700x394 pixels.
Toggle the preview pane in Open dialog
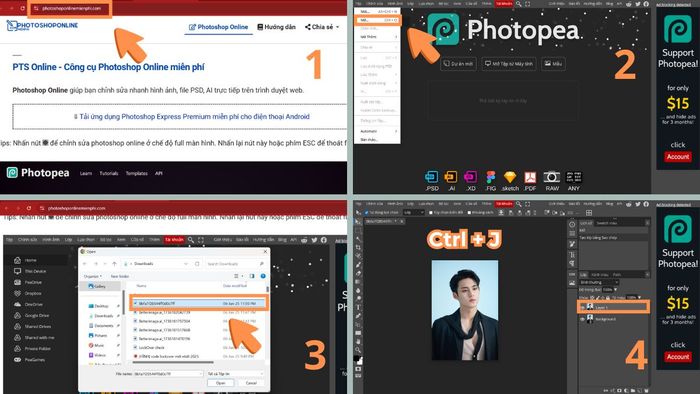click(x=252, y=276)
